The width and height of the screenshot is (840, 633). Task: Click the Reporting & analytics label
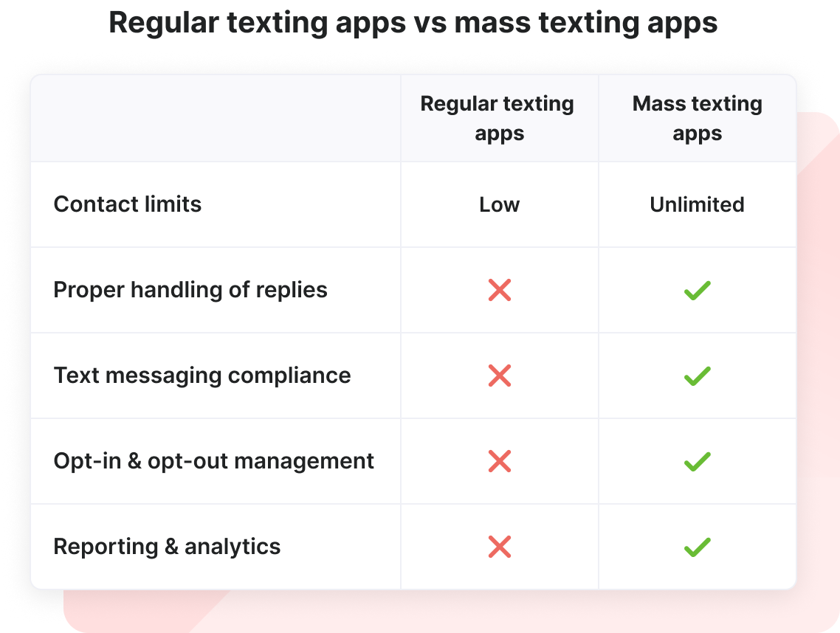(x=168, y=547)
